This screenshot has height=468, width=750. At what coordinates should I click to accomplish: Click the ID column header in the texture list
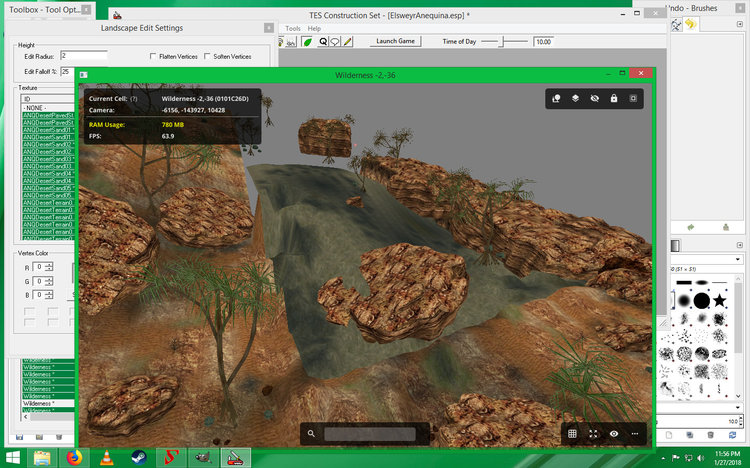48,99
